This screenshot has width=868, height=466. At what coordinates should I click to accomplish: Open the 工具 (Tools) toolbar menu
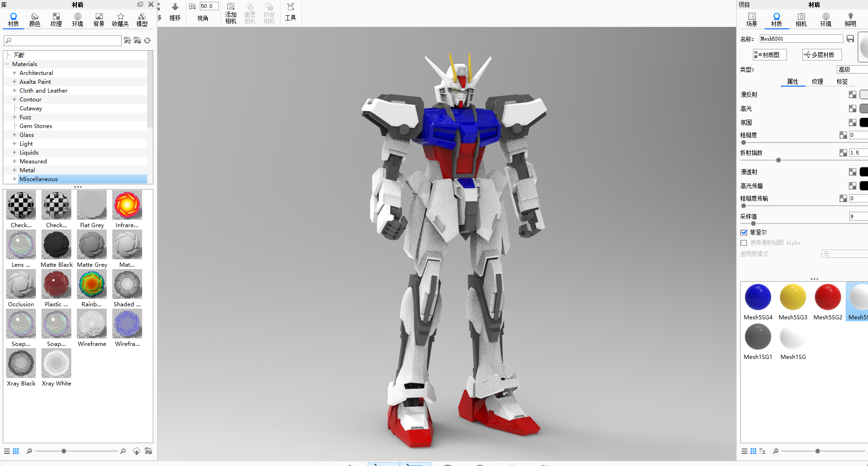coord(291,12)
